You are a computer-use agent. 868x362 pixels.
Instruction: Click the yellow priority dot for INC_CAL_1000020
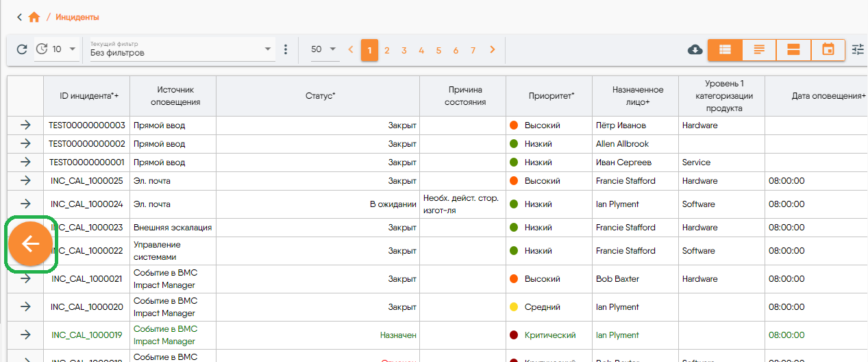click(514, 307)
